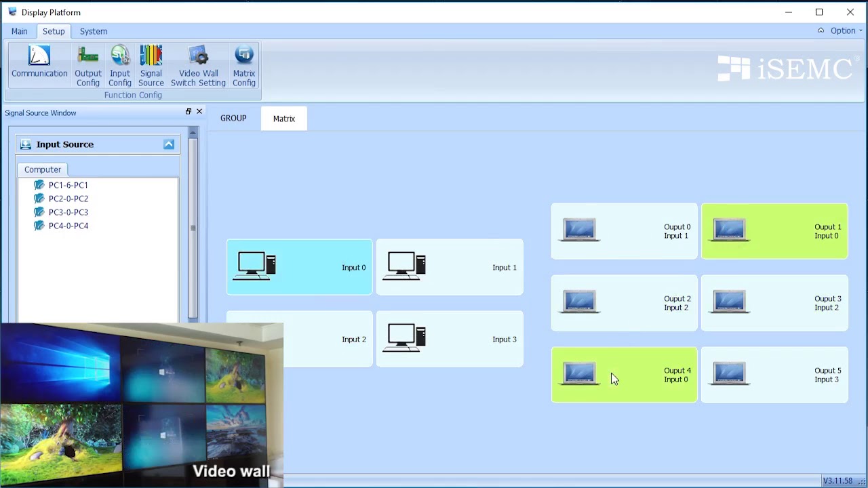Select Ouput 2 laptop tile

point(624,303)
